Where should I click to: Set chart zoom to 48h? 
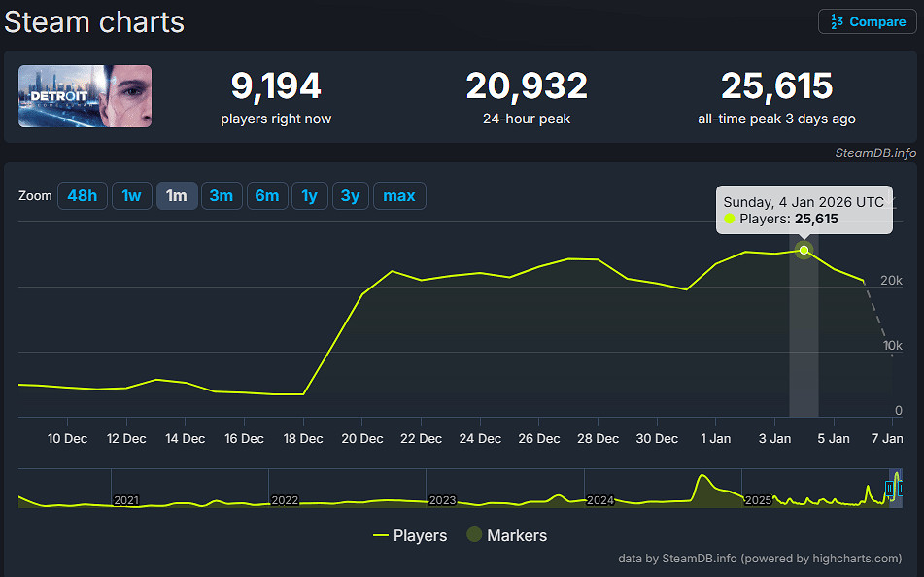tap(82, 196)
